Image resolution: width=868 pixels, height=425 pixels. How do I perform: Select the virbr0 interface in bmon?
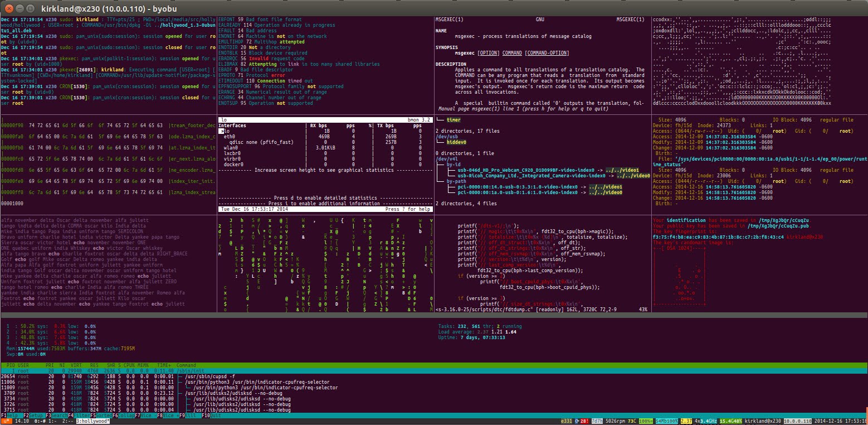coord(232,159)
